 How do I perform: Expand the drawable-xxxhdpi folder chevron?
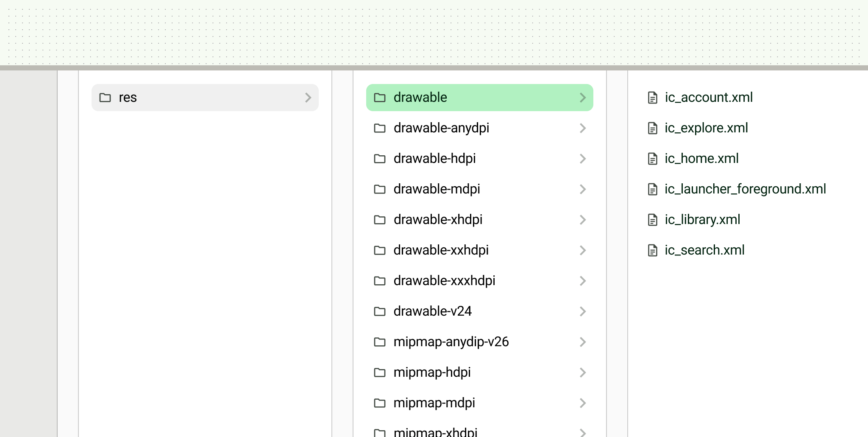[584, 280]
